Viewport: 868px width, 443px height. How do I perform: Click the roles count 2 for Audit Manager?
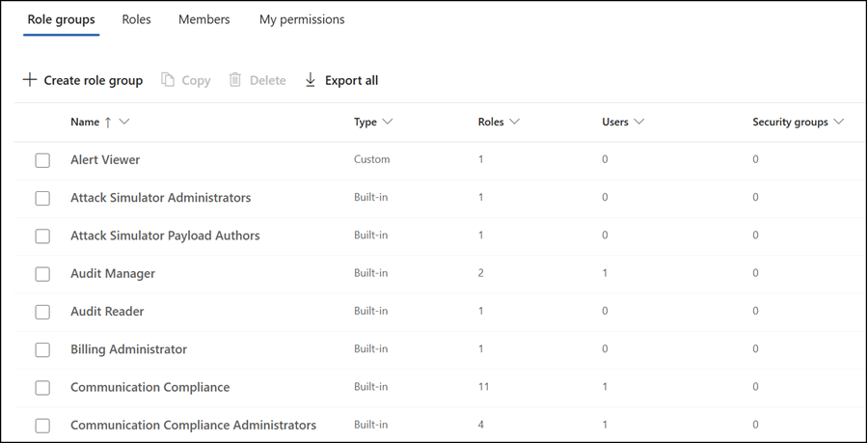pos(481,273)
